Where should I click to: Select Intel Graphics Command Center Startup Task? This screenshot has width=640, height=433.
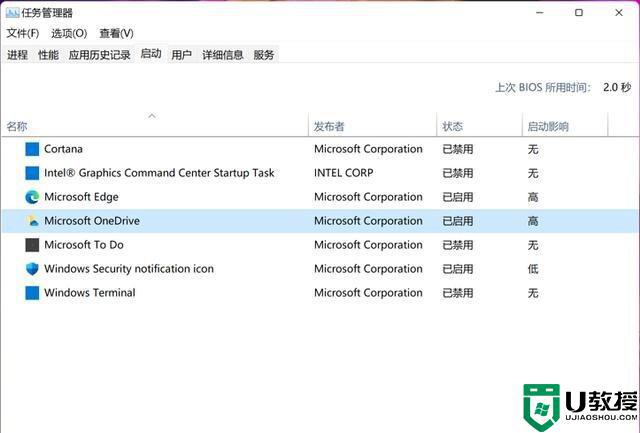159,173
